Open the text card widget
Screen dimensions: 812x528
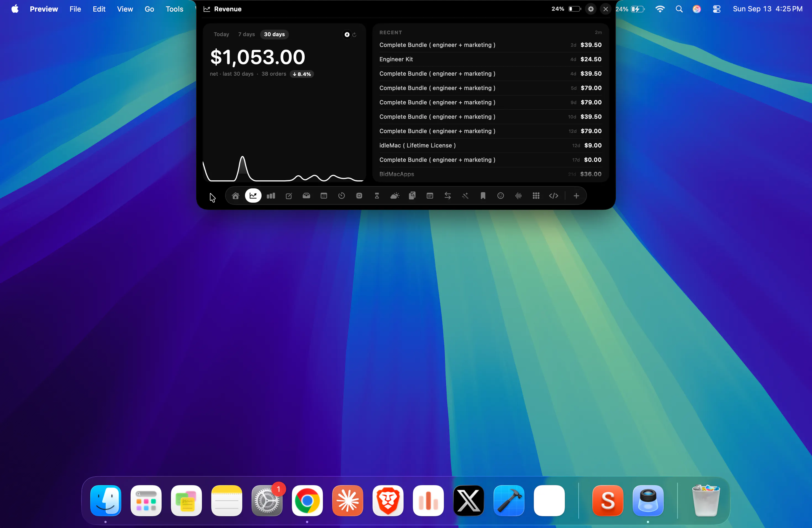430,196
